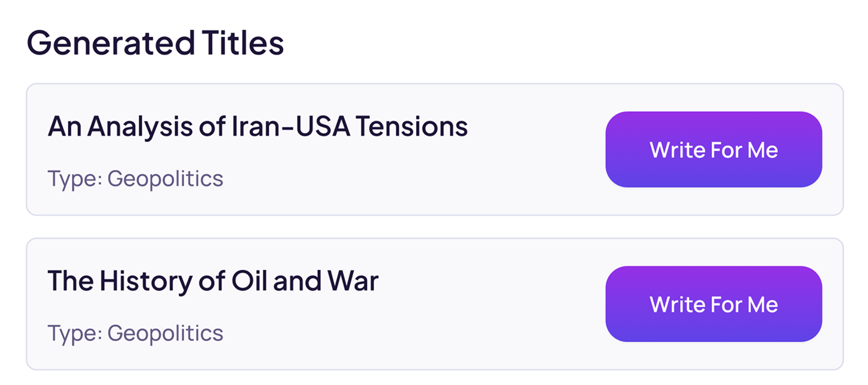Click 'An Analysis' in the first title

pyautogui.click(x=120, y=127)
